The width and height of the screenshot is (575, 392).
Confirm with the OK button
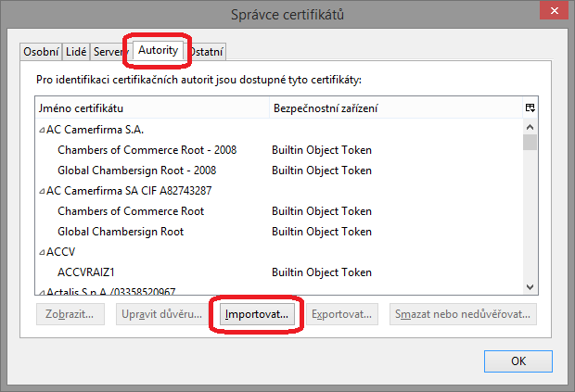pyautogui.click(x=518, y=361)
